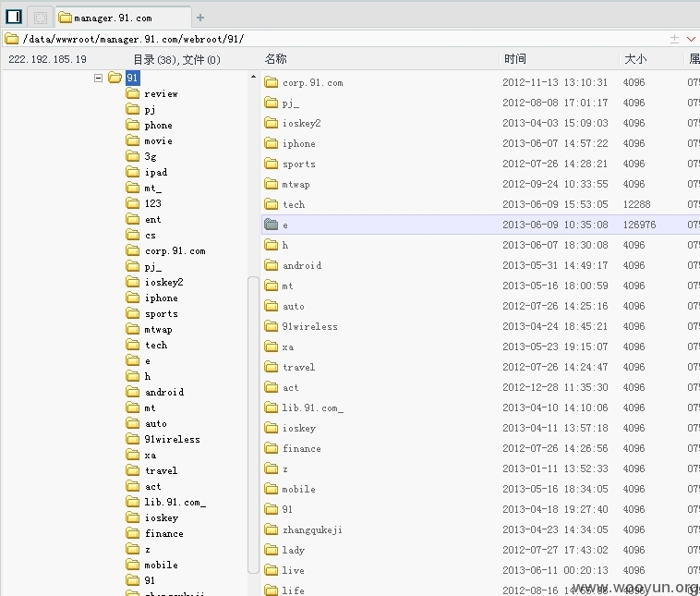Image resolution: width=700 pixels, height=596 pixels.
Task: Sort by 时间 column header
Action: [514, 59]
